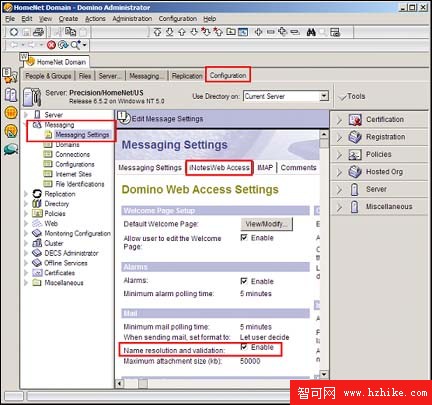
Task: Open the Configuration menu in menu bar
Action: pos(178,19)
